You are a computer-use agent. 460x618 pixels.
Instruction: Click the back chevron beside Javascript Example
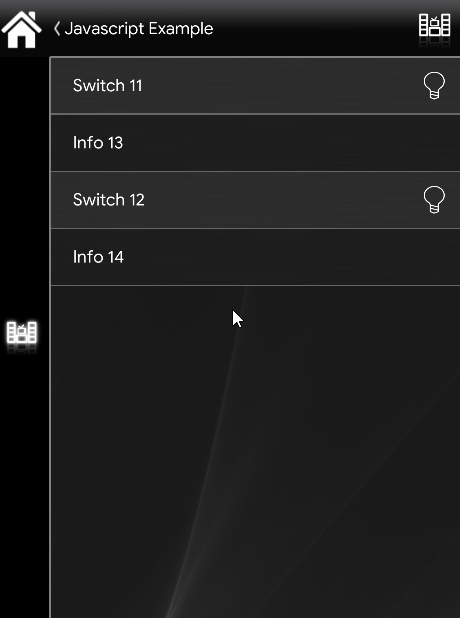(x=57, y=28)
